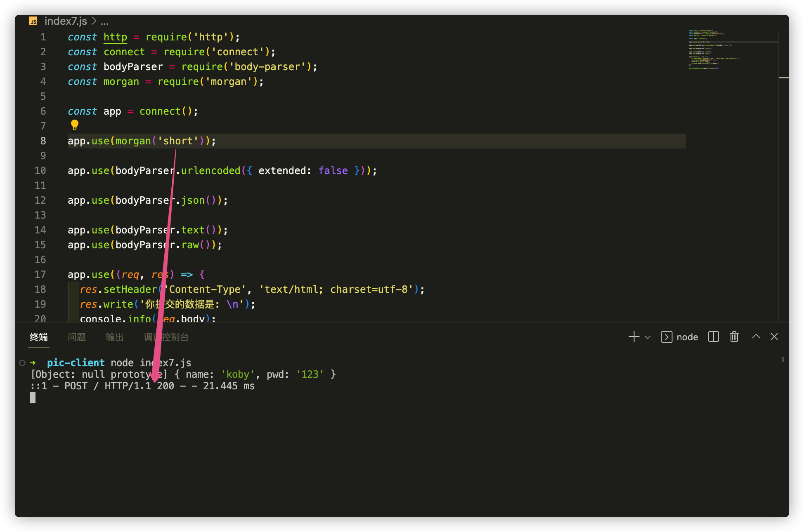Click connect() call on line 6
Screen dimensions: 804x532
point(166,111)
